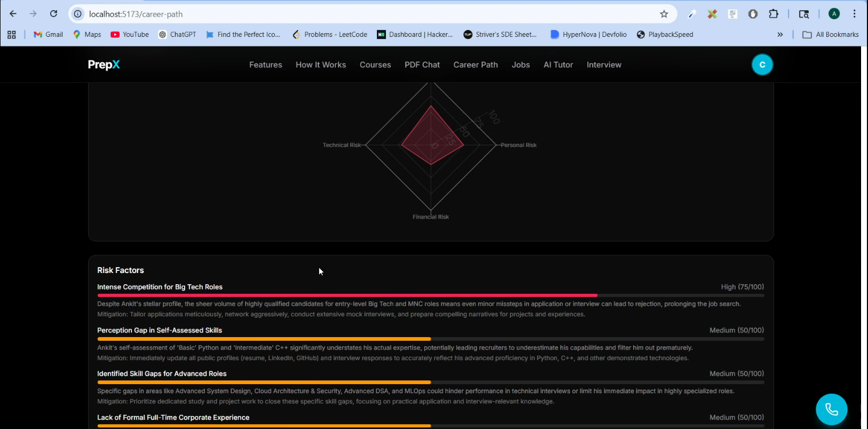Click the pen extension icon in toolbar

click(x=692, y=14)
